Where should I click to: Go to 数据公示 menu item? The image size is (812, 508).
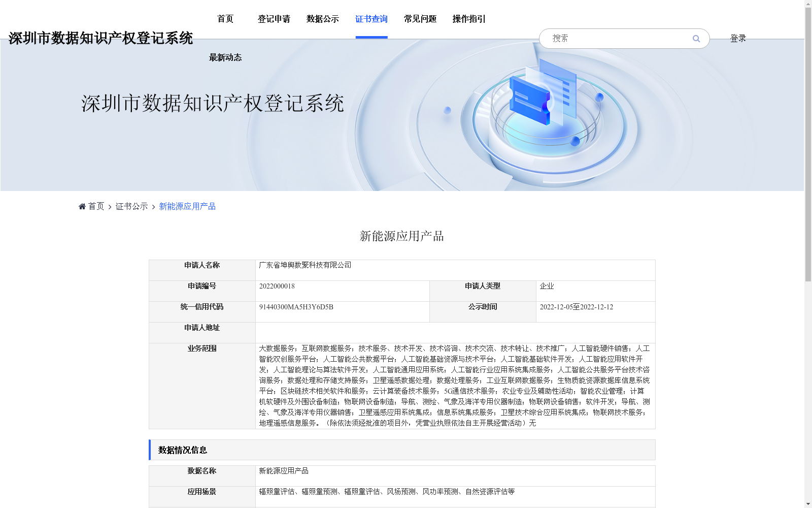pyautogui.click(x=323, y=19)
